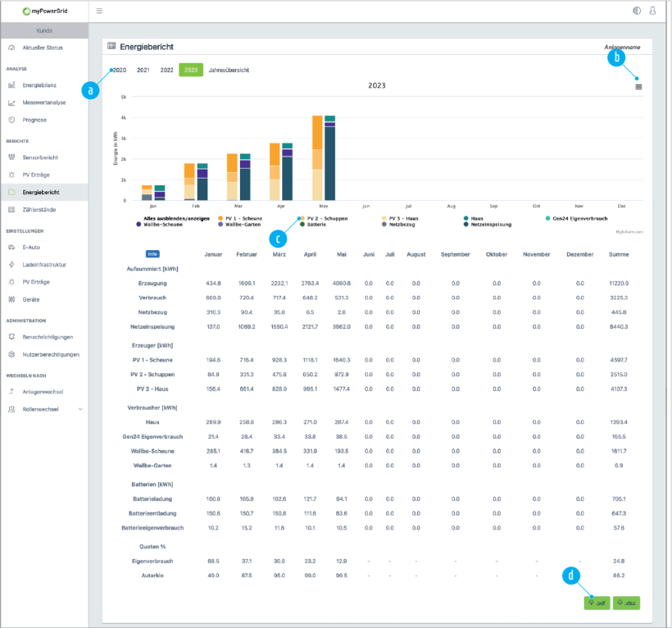
Task: Click the blue Info badge
Action: [x=152, y=254]
